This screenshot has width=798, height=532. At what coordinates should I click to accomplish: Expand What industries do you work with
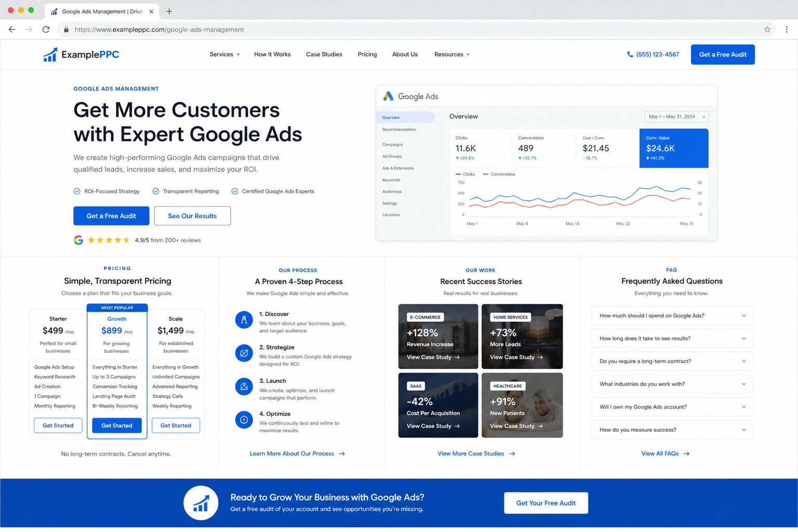click(x=672, y=384)
